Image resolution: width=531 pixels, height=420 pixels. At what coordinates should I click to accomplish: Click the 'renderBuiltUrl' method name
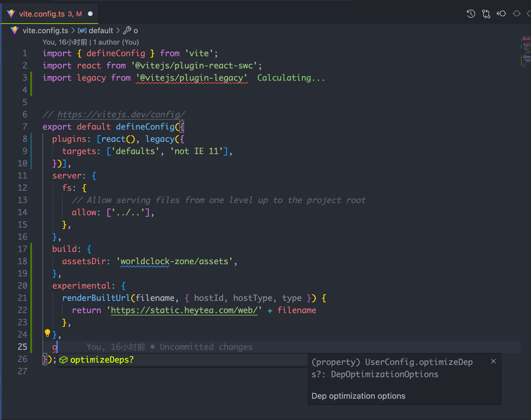(96, 298)
